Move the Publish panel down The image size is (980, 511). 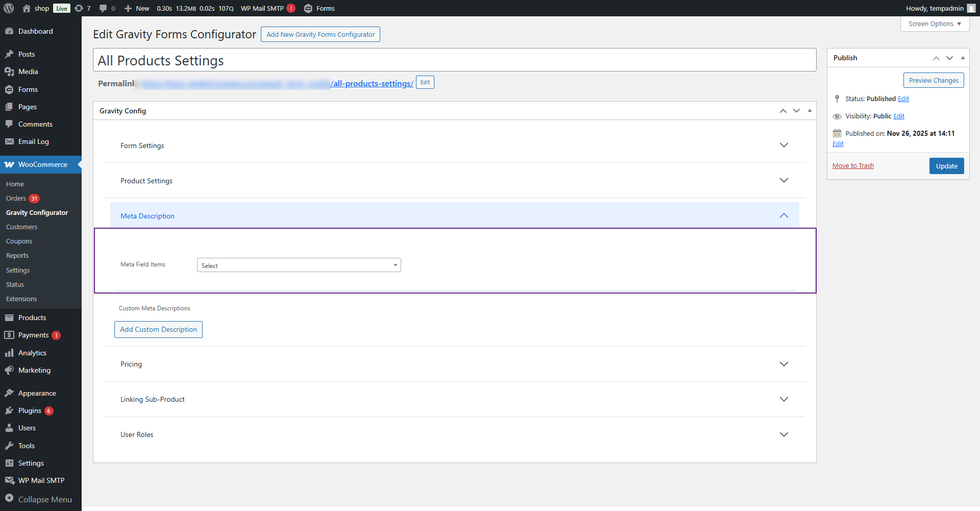tap(949, 58)
